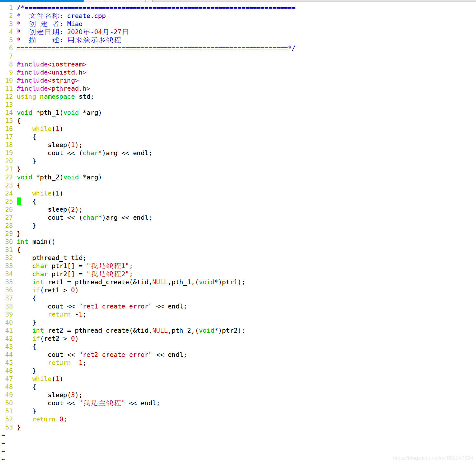This screenshot has width=476, height=464.
Task: Click the int main() line
Action: tap(36, 242)
